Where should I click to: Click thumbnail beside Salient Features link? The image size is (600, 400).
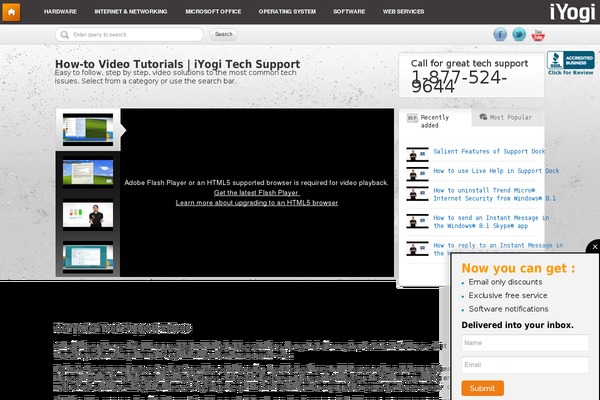417,154
